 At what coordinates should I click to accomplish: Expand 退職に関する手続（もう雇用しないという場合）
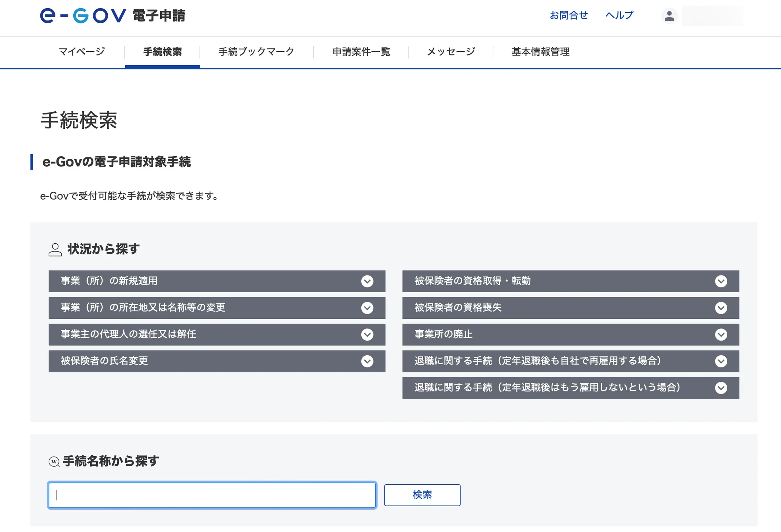tap(571, 388)
